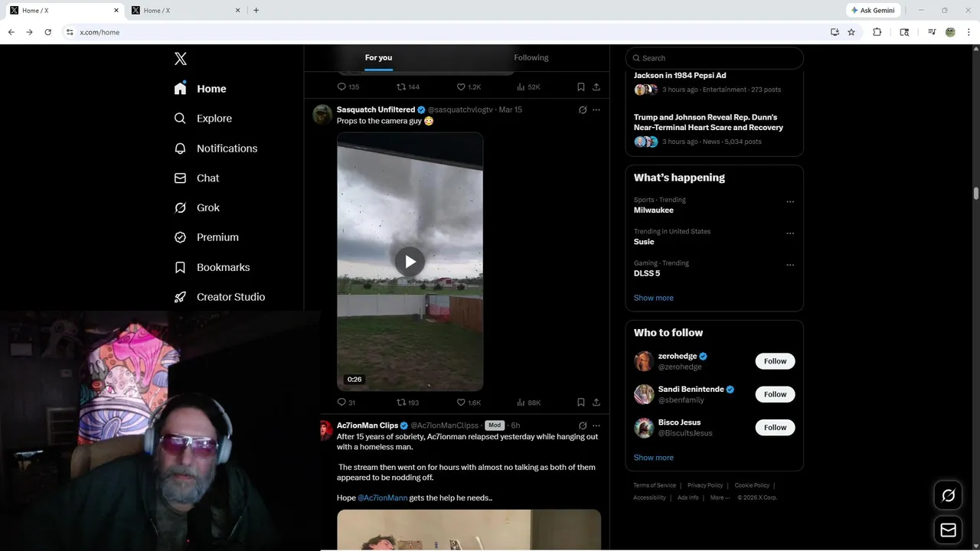The image size is (980, 551).
Task: Click the x.com/home address bar
Action: (x=444, y=32)
